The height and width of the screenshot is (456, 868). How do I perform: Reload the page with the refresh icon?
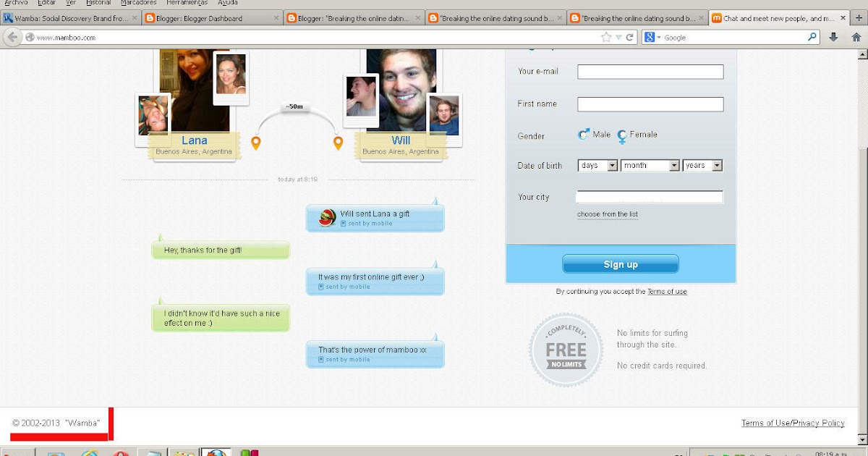pyautogui.click(x=629, y=37)
